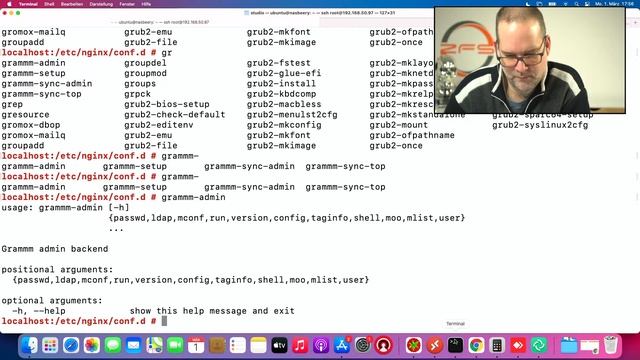Open the Terminal application menu
This screenshot has width=640, height=360.
coord(28,4)
